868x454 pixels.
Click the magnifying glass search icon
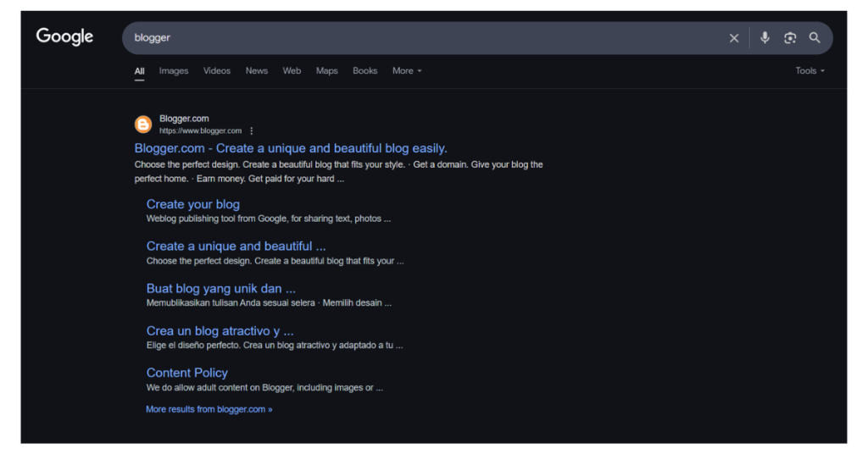click(x=815, y=37)
